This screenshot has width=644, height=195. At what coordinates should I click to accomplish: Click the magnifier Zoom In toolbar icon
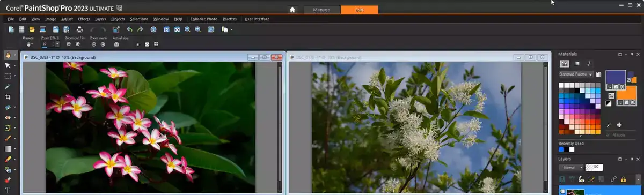point(197,29)
